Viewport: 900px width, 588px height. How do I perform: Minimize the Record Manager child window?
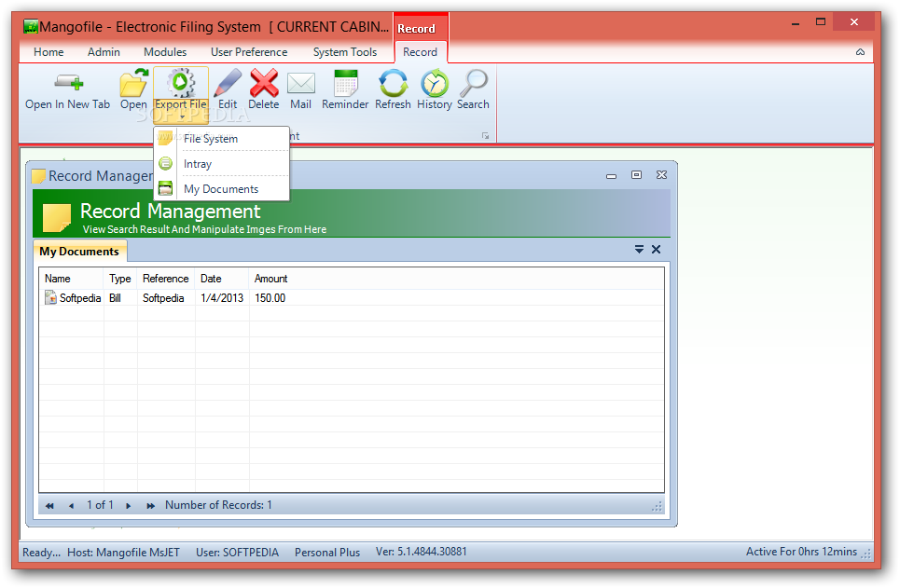(611, 175)
